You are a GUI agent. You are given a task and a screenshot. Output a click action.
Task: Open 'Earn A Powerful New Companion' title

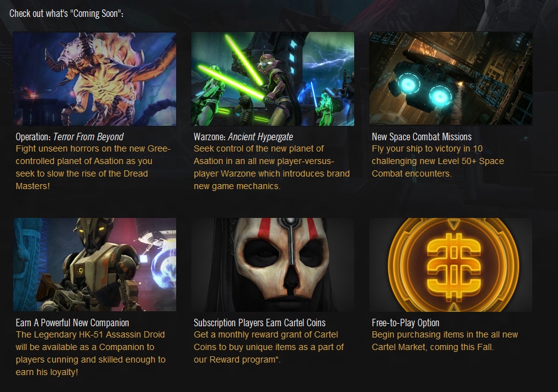coord(72,322)
